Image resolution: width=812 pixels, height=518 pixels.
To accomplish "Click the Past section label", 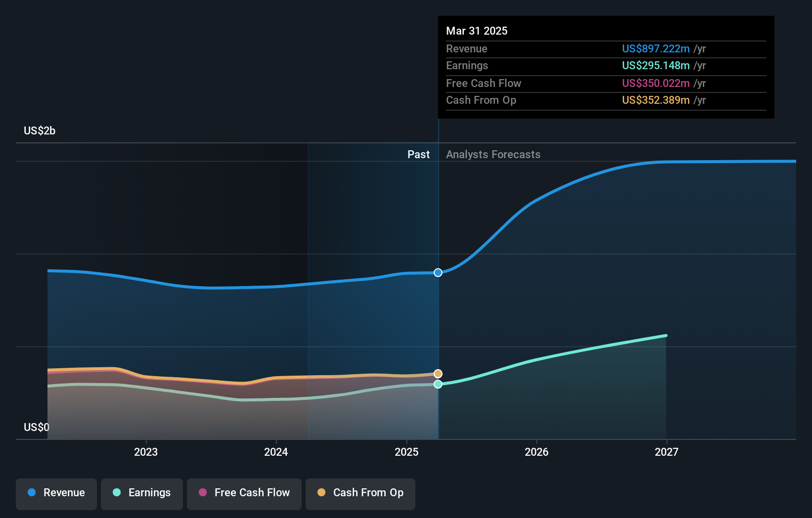I will coord(418,154).
